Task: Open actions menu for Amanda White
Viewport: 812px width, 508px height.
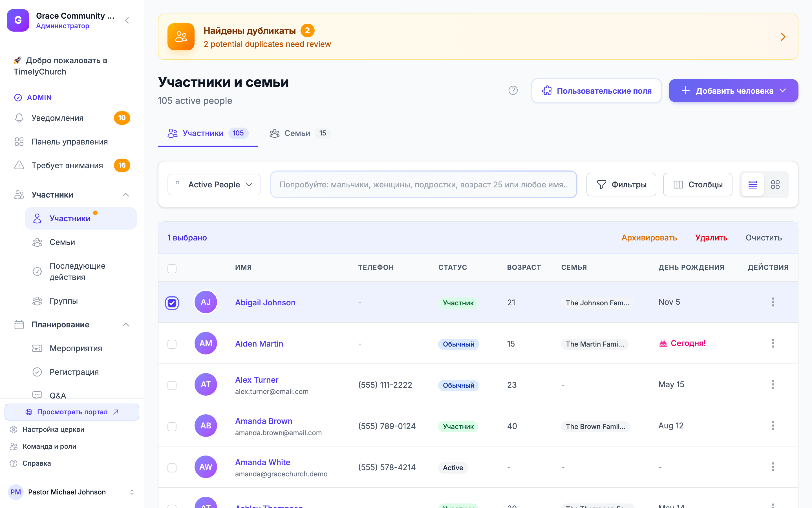Action: coord(773,467)
